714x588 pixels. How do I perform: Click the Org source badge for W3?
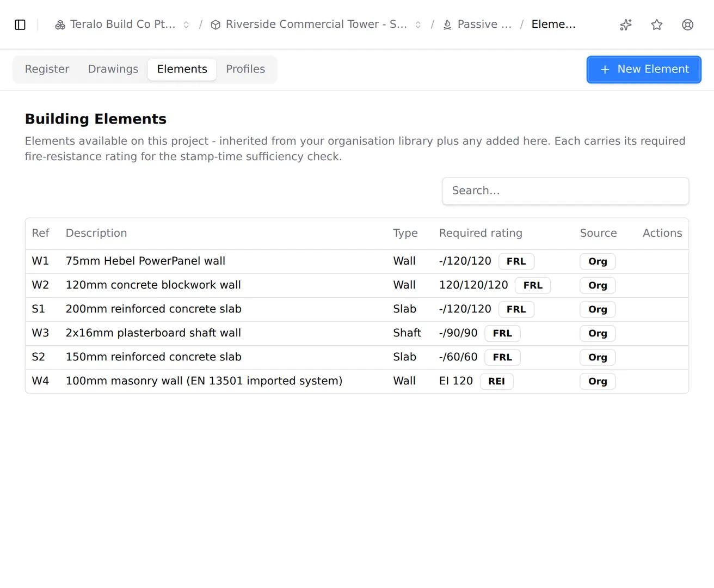(598, 333)
